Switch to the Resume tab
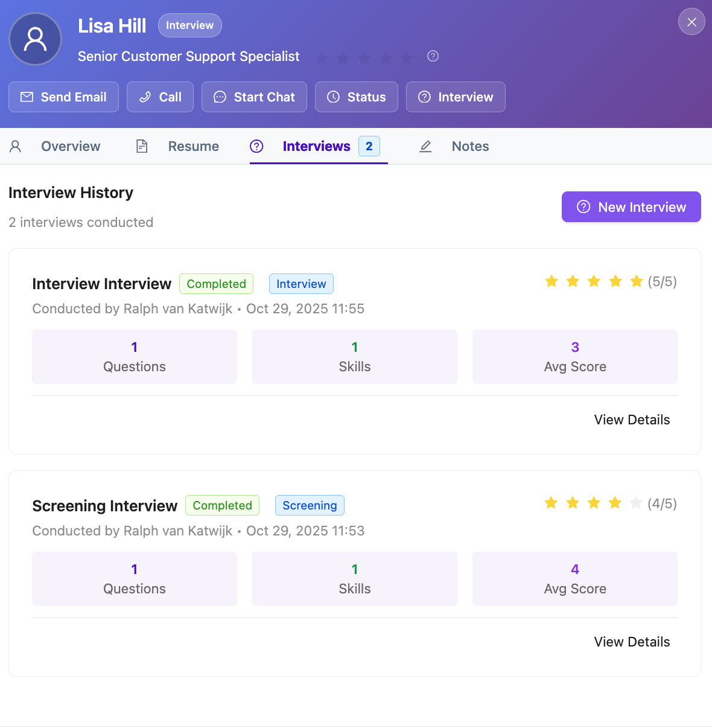This screenshot has width=712, height=728. click(193, 146)
